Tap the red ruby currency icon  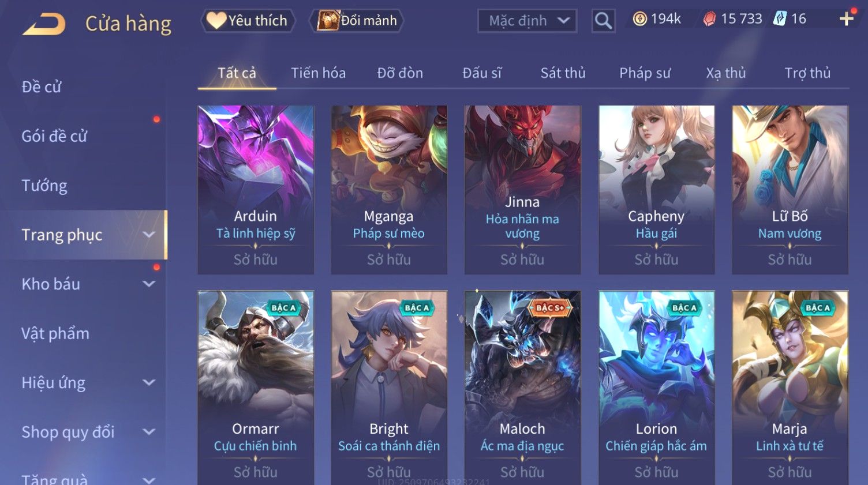(x=709, y=19)
